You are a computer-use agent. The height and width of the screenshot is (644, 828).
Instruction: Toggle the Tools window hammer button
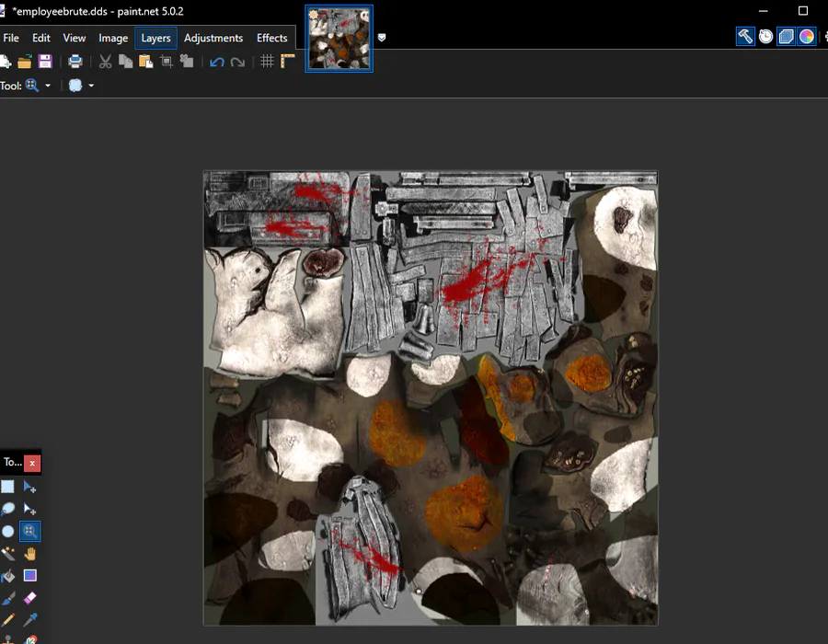[x=745, y=37]
